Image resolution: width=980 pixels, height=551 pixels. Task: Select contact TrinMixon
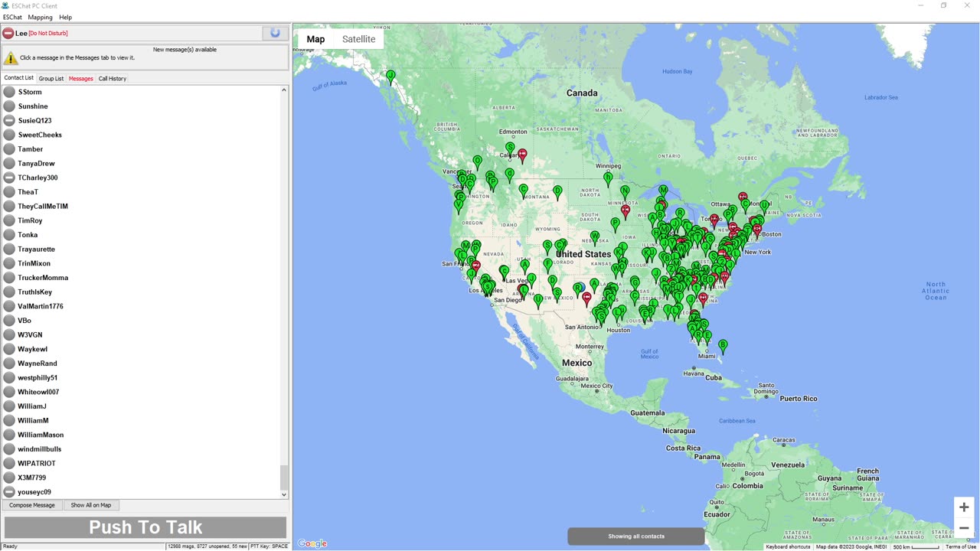point(34,263)
